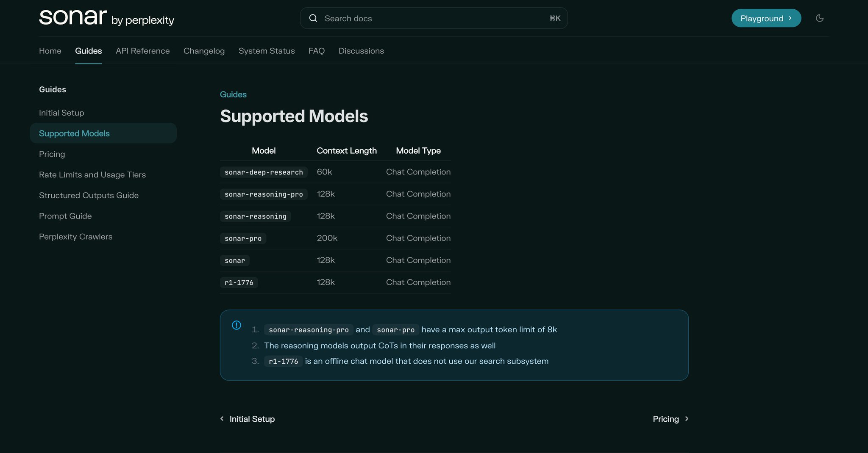Click the Sonar by Perplexity logo

click(106, 17)
